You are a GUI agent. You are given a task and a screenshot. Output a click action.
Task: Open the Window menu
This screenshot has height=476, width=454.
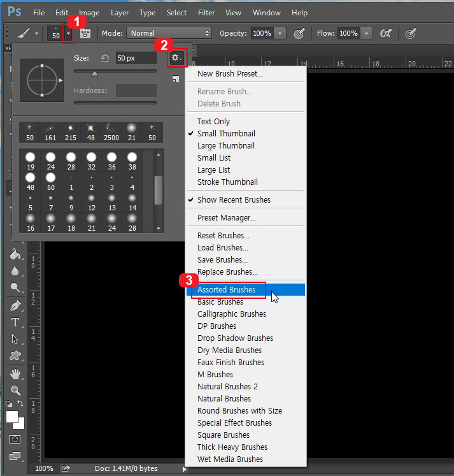click(267, 13)
